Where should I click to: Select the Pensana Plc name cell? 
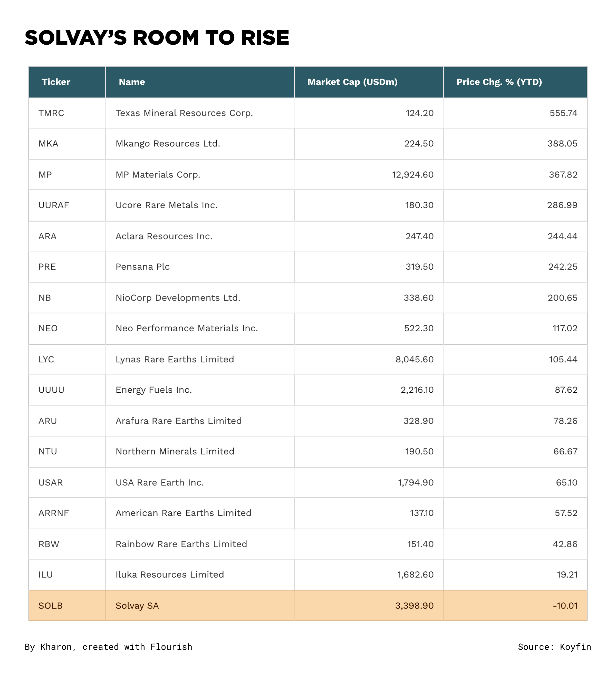[x=142, y=267]
